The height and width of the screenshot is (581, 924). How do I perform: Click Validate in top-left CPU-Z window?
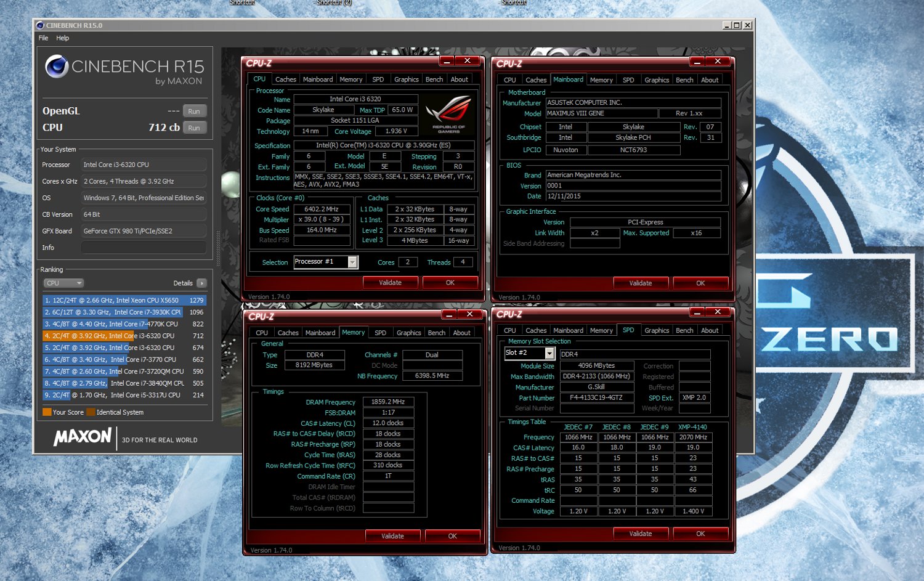point(390,283)
